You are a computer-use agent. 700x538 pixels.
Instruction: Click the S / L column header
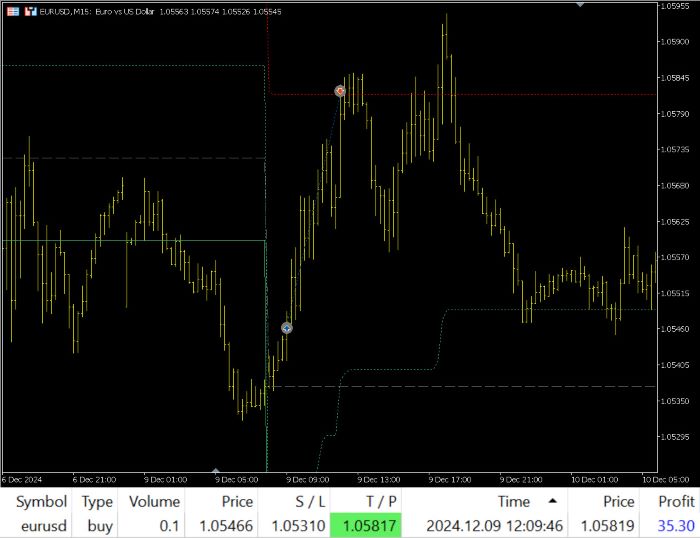click(x=310, y=501)
